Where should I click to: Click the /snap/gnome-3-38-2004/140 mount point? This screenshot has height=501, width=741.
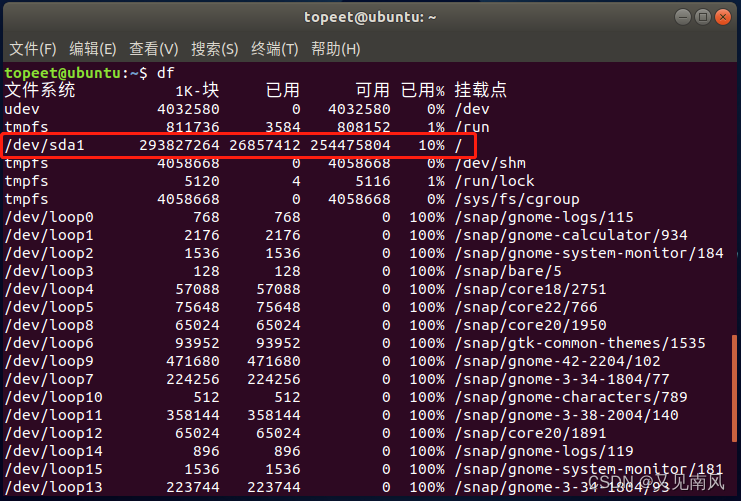566,415
